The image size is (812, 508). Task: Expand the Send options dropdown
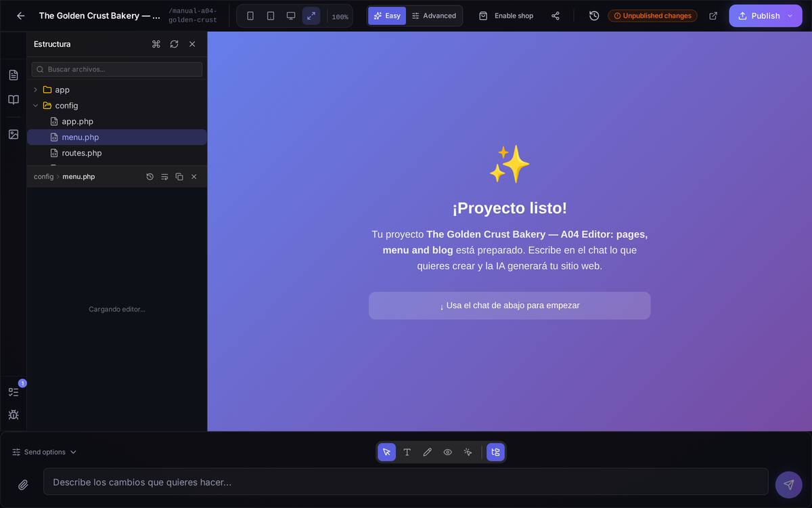coord(45,452)
